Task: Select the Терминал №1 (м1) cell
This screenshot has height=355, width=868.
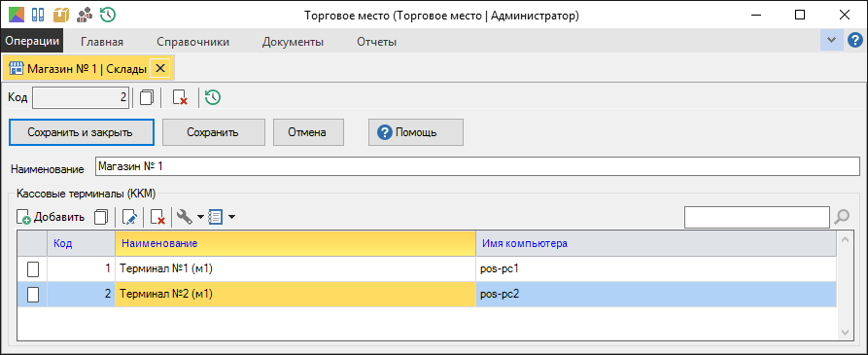Action: [295, 269]
